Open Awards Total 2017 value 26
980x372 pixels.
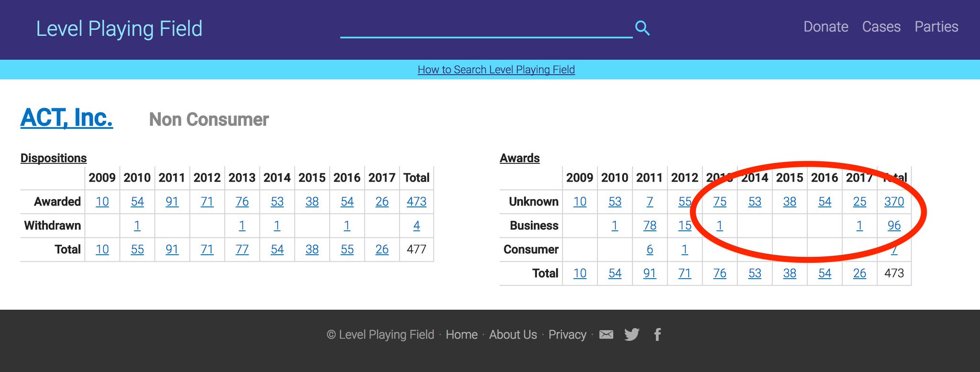point(859,273)
